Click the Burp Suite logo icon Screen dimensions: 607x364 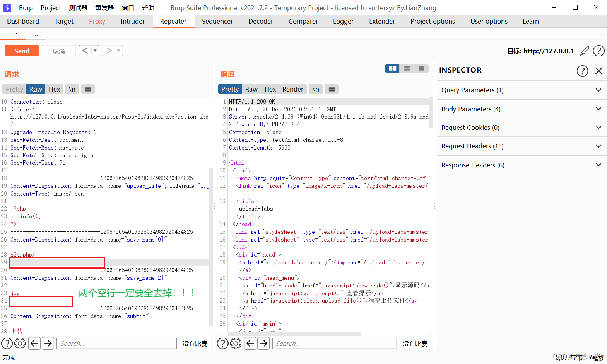click(x=7, y=7)
